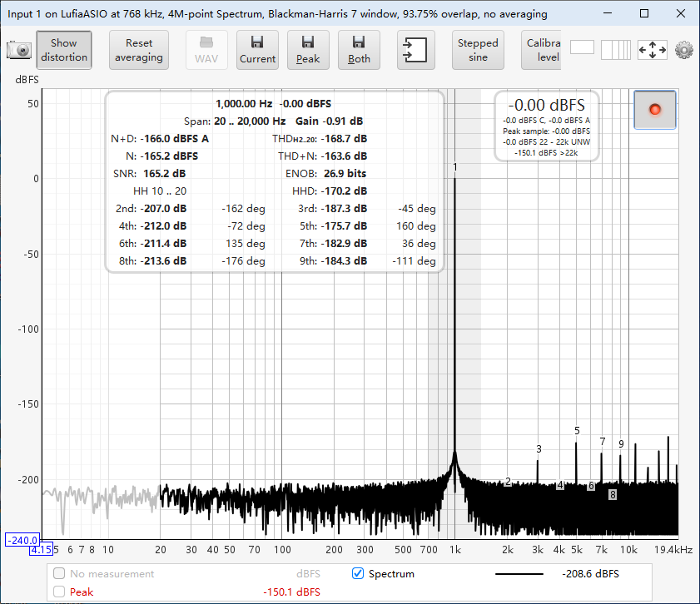
Task: Toggle the Show distortion button
Action: (x=64, y=50)
